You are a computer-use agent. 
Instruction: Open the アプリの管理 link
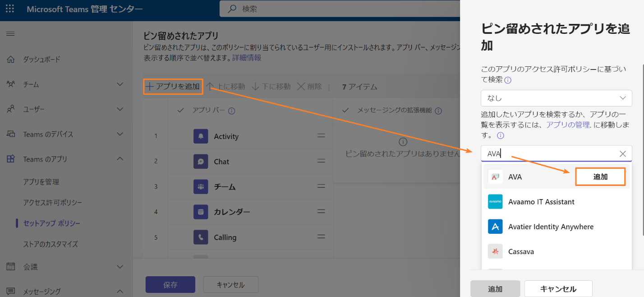tap(568, 125)
